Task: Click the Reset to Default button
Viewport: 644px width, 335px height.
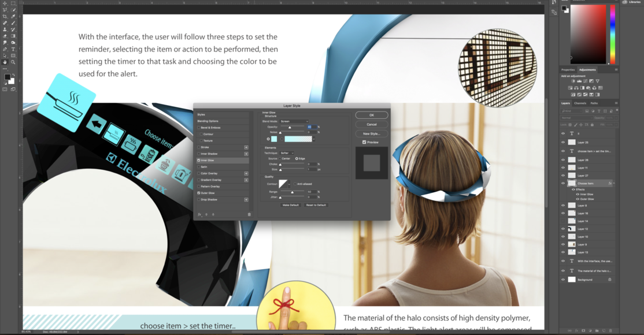Action: 316,205
